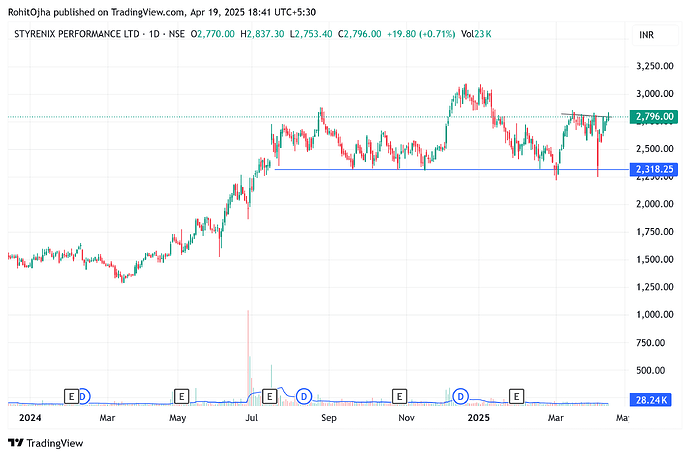Click the 500.00 price axis label
690x457 pixels.
coord(650,370)
